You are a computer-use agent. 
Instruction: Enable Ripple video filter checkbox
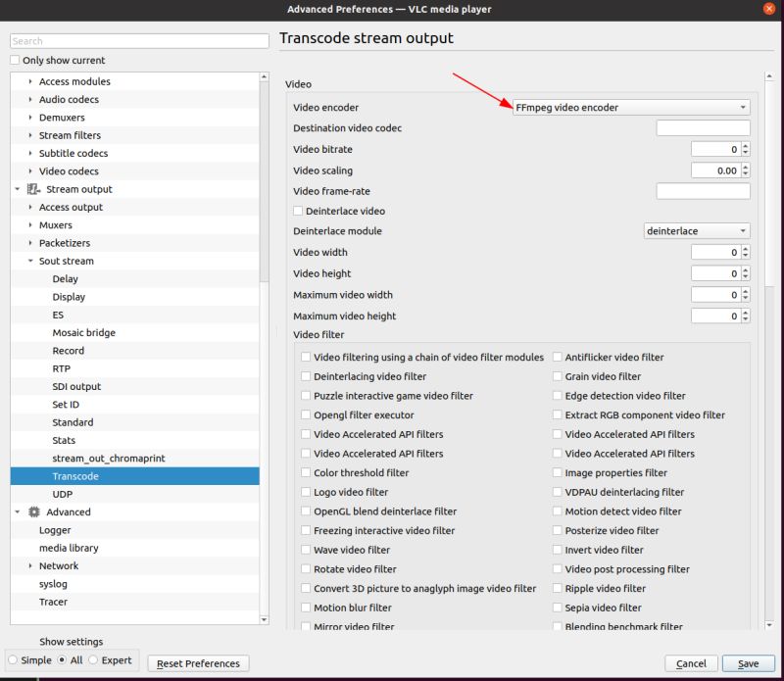pyautogui.click(x=557, y=589)
